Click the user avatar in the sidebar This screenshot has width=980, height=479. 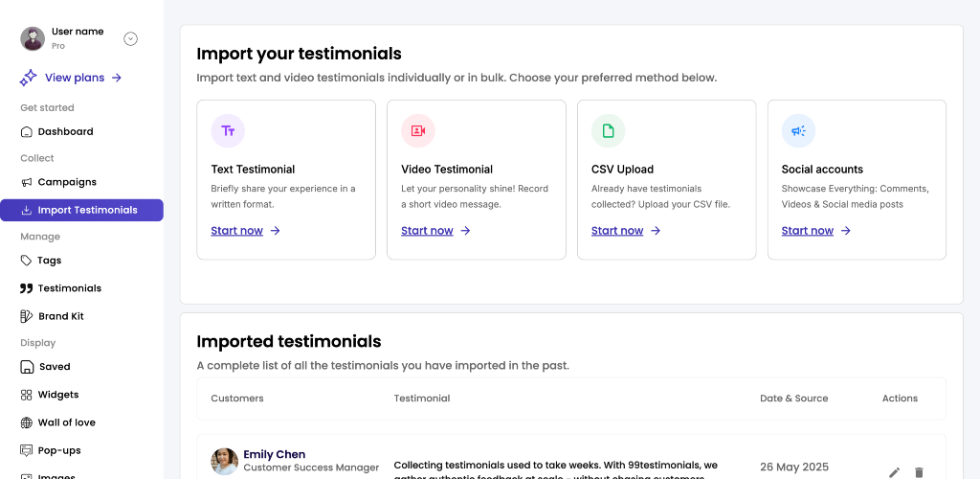[33, 38]
